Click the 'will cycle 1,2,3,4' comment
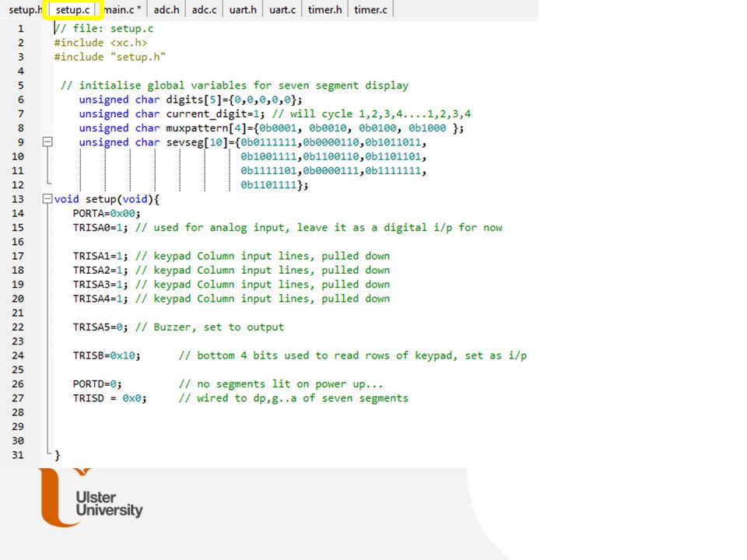The width and height of the screenshot is (747, 560). (371, 114)
